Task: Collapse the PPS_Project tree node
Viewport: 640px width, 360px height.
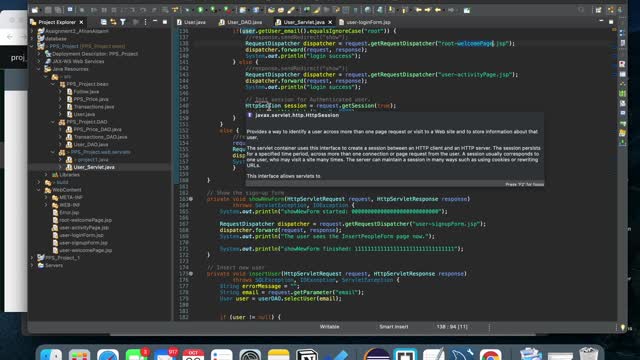Action: 32,46
